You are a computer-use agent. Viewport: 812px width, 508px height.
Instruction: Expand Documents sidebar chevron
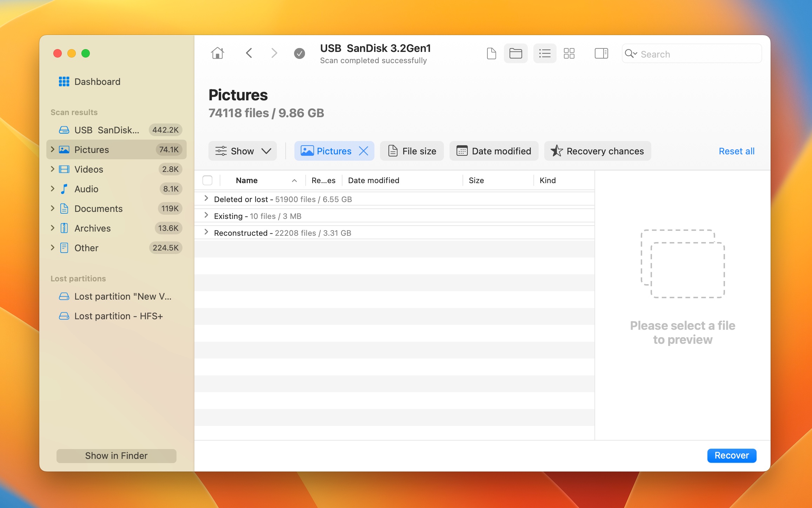[52, 208]
